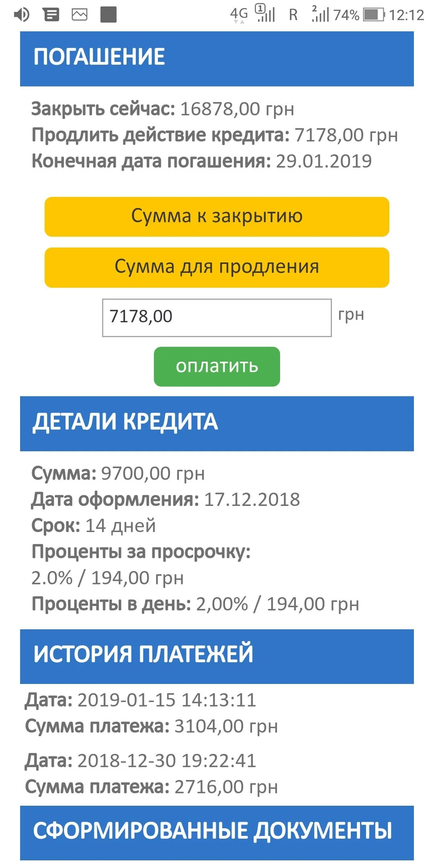
Task: Collapse the "ИСТОРИЯ ПЛАТЕЖЕЙ" section header
Action: (x=217, y=656)
